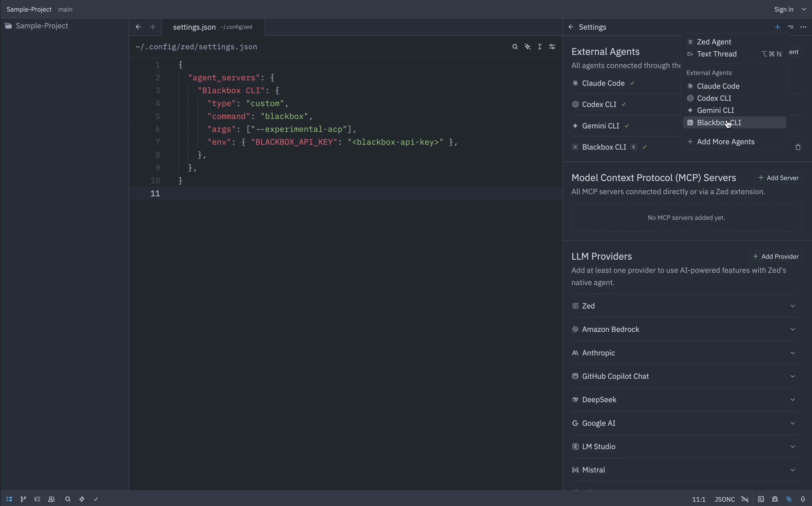Go forward with the editor right arrow
812x506 pixels.
[152, 27]
